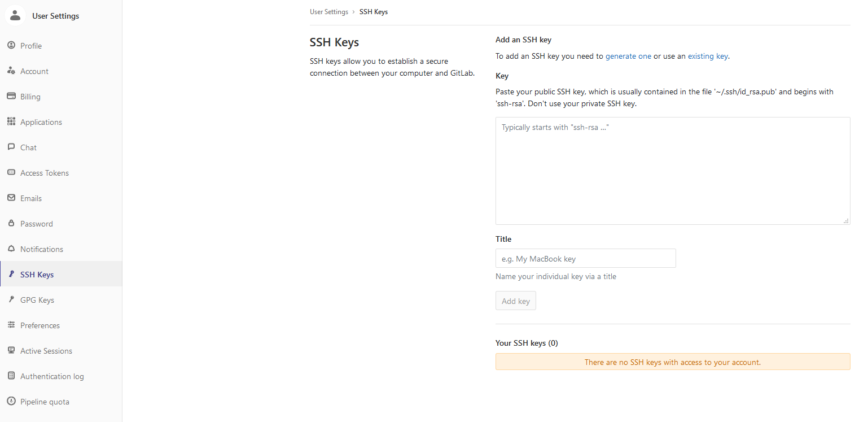Click the Billing credit card icon
The image size is (868, 422).
tap(11, 97)
